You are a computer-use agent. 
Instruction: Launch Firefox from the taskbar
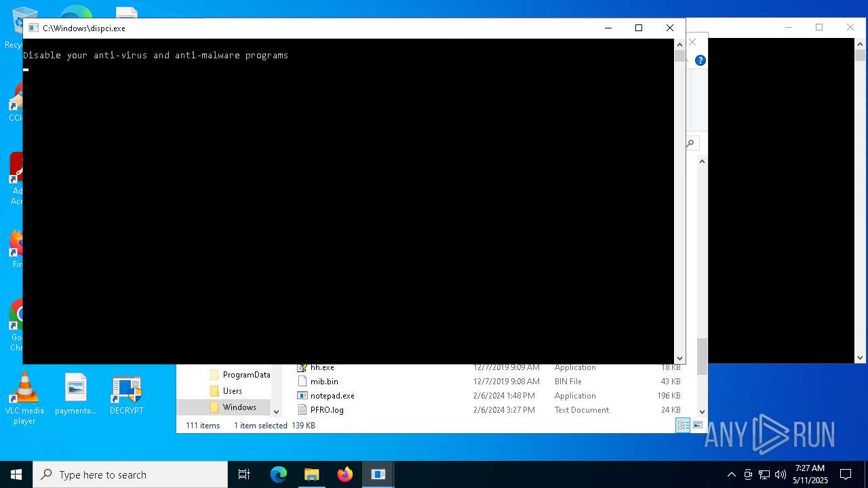pos(345,474)
